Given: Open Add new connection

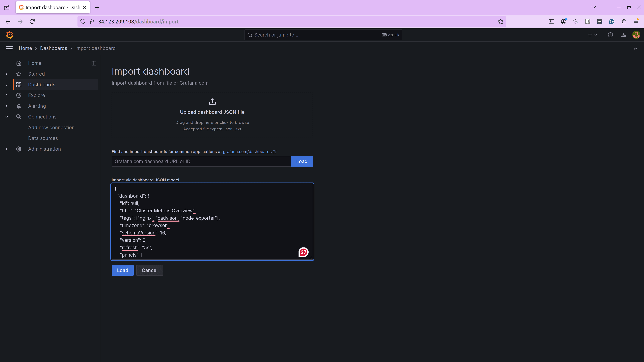Looking at the screenshot, I should tap(51, 128).
